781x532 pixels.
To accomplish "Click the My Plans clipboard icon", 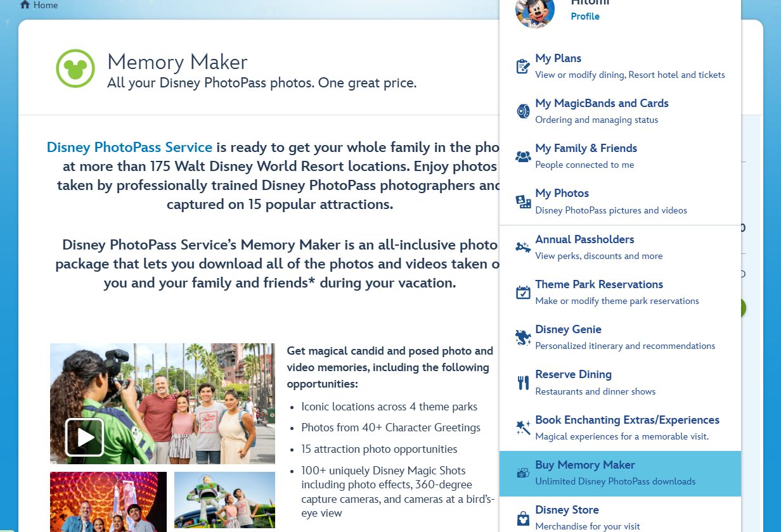I will pyautogui.click(x=523, y=66).
